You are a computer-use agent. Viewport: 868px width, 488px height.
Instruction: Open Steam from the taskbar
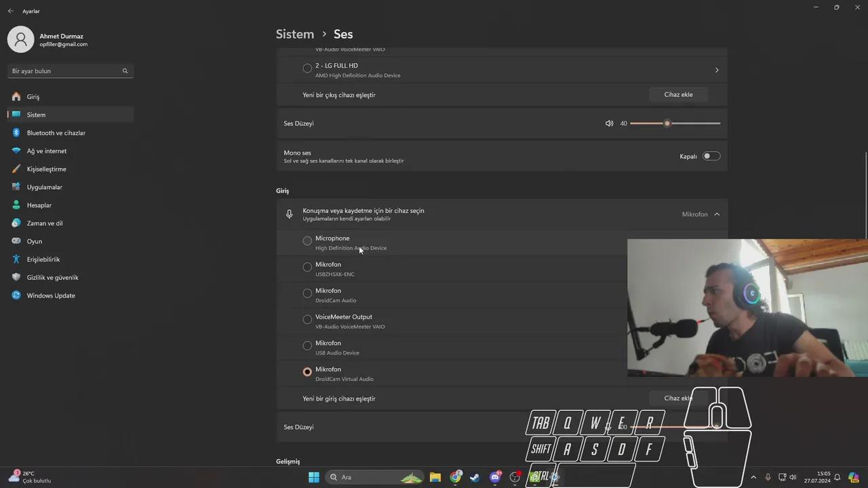tap(475, 477)
